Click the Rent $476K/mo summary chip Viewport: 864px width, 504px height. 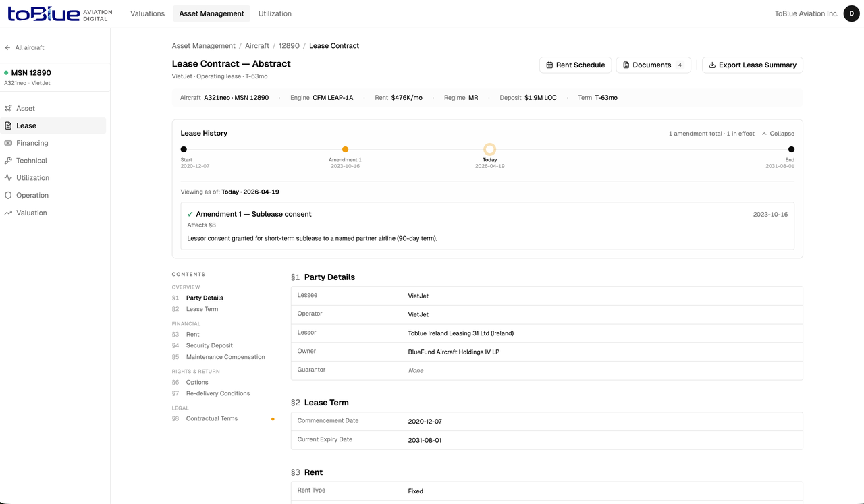click(x=399, y=98)
